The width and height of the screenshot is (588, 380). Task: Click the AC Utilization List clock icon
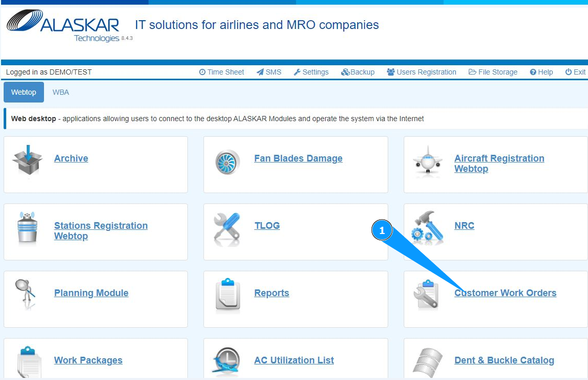226,360
